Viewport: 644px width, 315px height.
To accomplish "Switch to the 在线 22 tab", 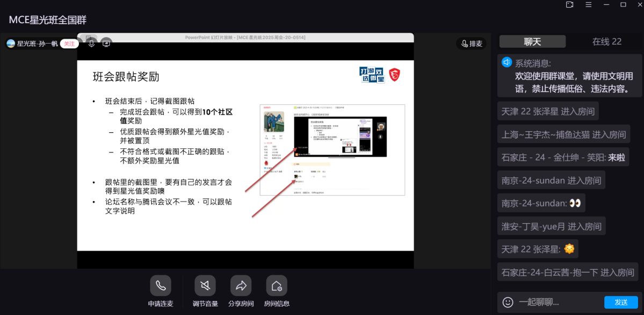I will [x=606, y=41].
